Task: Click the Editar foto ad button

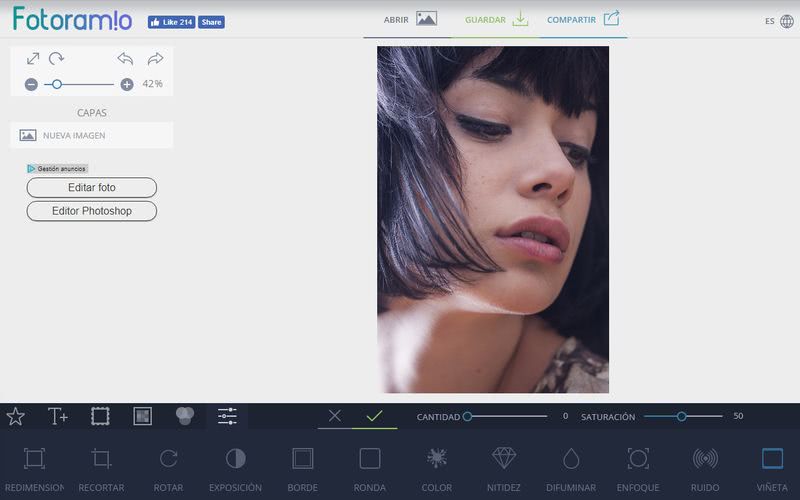Action: coord(92,187)
